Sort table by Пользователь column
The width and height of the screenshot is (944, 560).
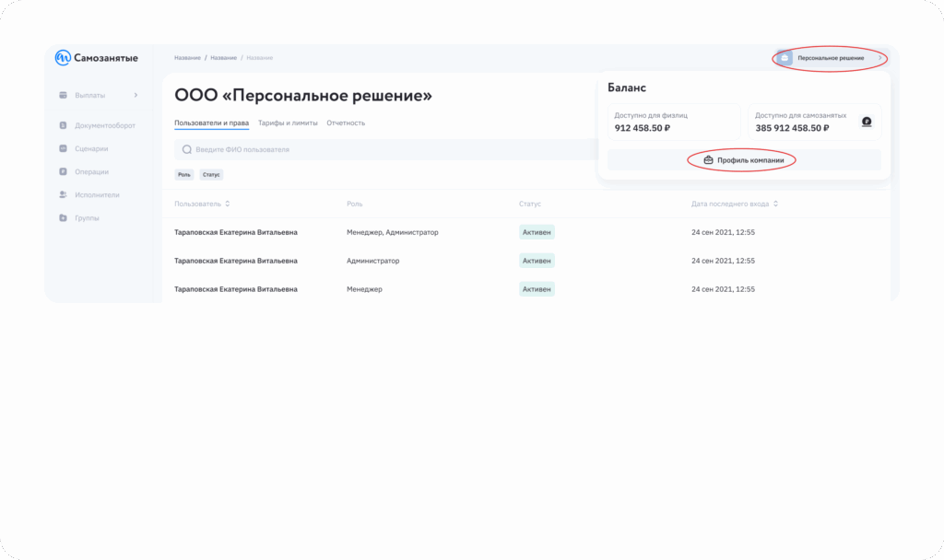(228, 204)
